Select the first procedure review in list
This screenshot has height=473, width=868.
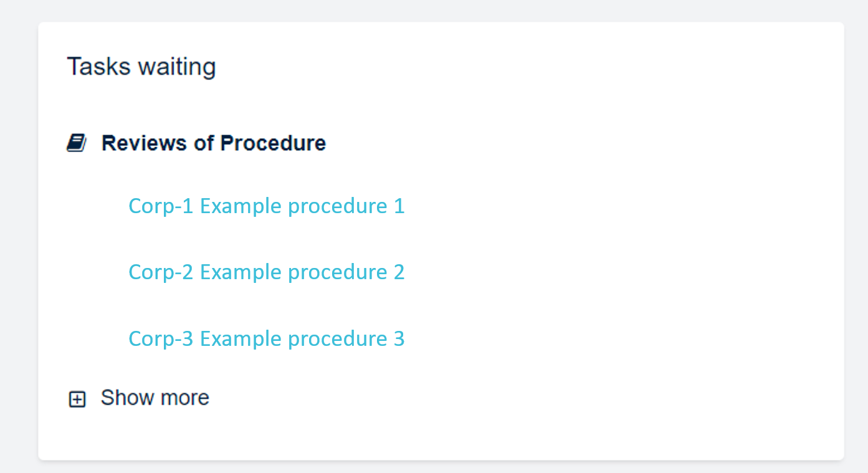[266, 206]
